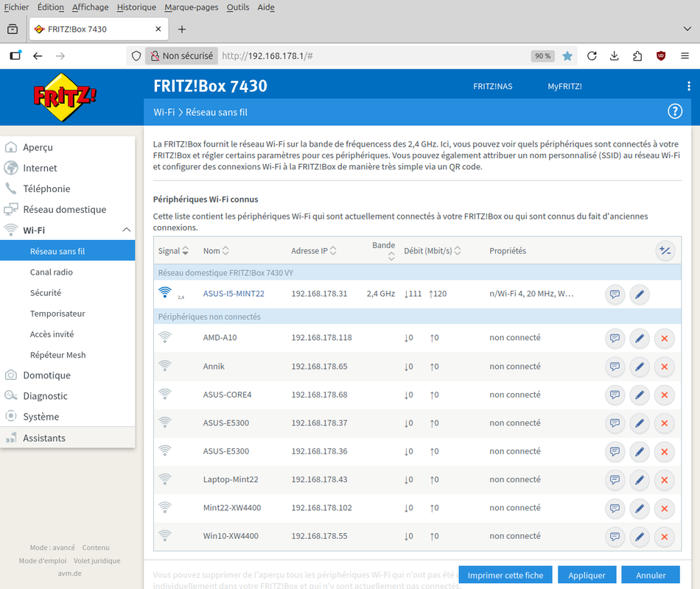Open the Marque-pages browser menu
Screen dimensions: 700x589
pos(191,7)
